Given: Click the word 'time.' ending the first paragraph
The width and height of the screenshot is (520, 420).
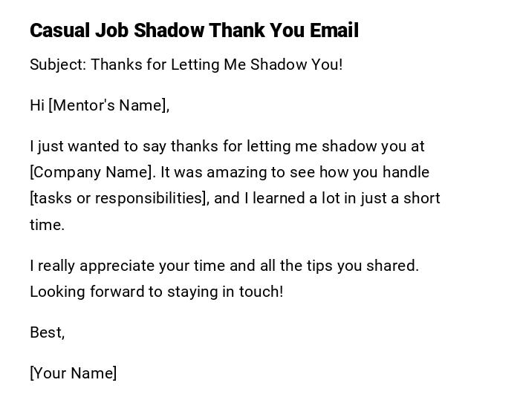Looking at the screenshot, I should (x=47, y=225).
